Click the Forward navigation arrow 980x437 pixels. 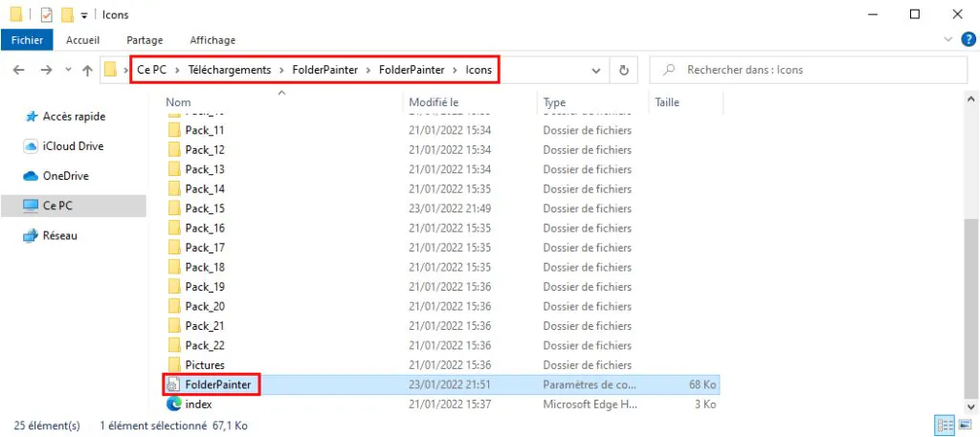(46, 70)
